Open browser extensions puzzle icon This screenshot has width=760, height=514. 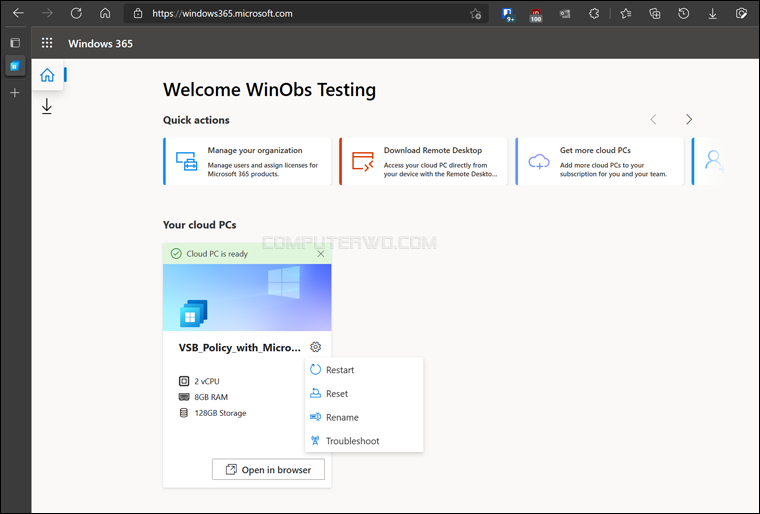(594, 14)
